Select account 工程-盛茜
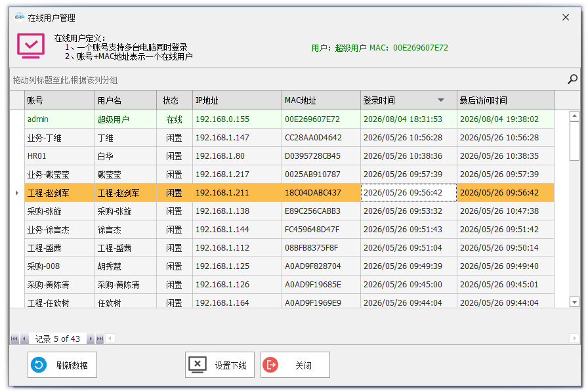Screen dimensions: 588x391 click(60, 248)
